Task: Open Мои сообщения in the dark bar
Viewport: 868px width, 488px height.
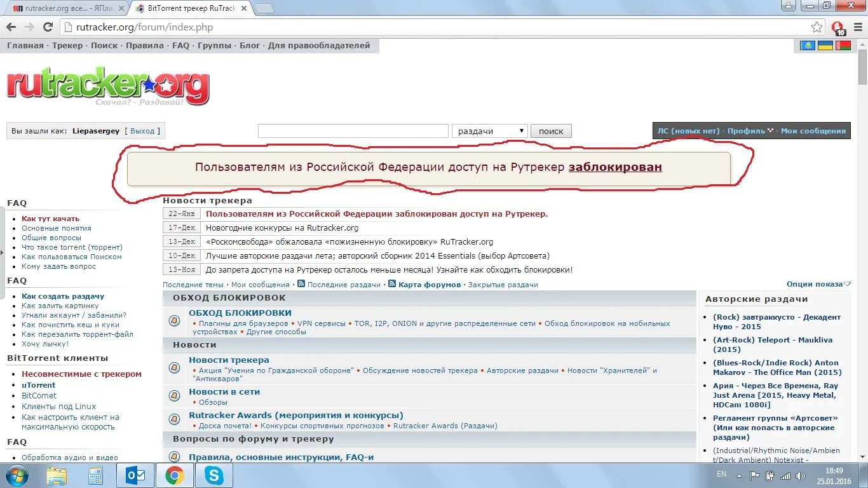Action: point(813,131)
